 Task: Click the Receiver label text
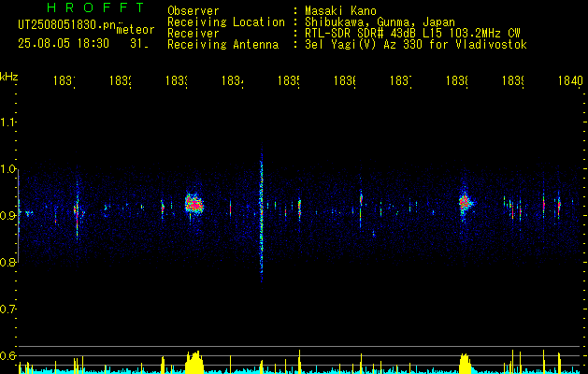194,34
